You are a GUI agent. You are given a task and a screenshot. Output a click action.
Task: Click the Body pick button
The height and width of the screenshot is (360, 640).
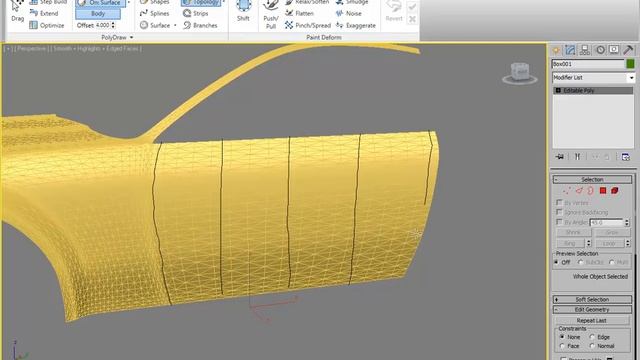click(x=98, y=14)
